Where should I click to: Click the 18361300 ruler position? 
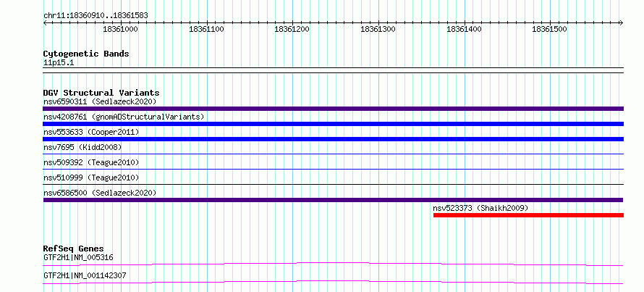378,29
